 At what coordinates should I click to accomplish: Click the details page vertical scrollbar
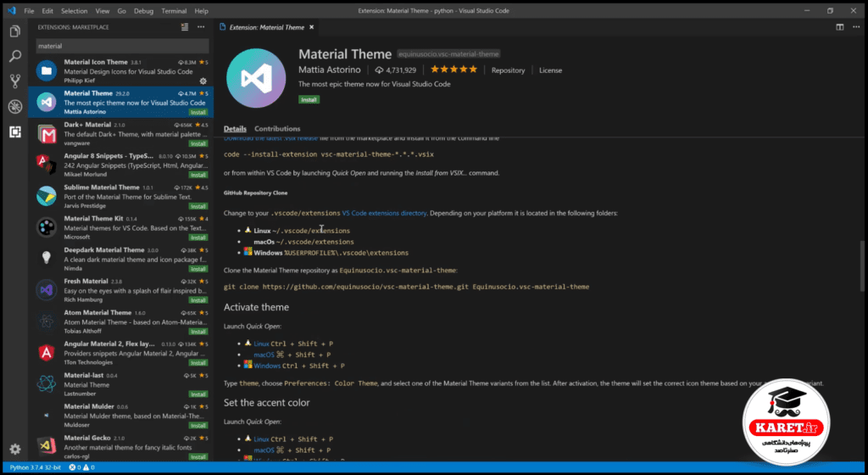pos(862,265)
